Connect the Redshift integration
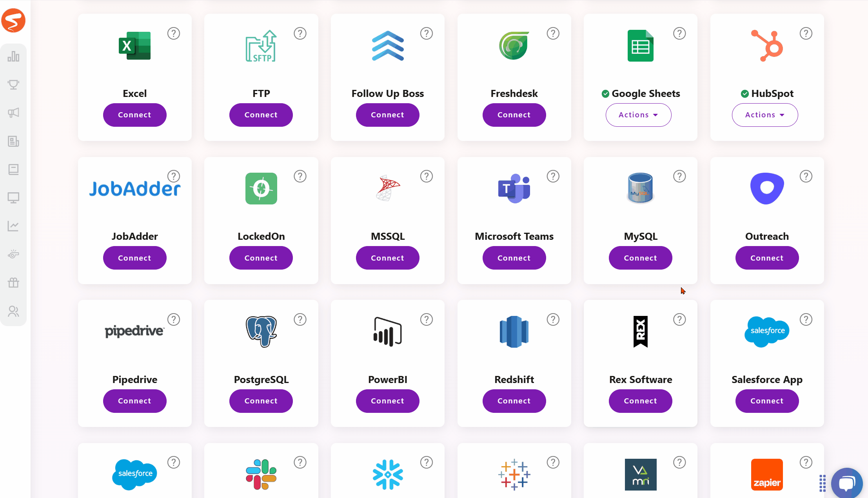The height and width of the screenshot is (498, 868). tap(514, 401)
